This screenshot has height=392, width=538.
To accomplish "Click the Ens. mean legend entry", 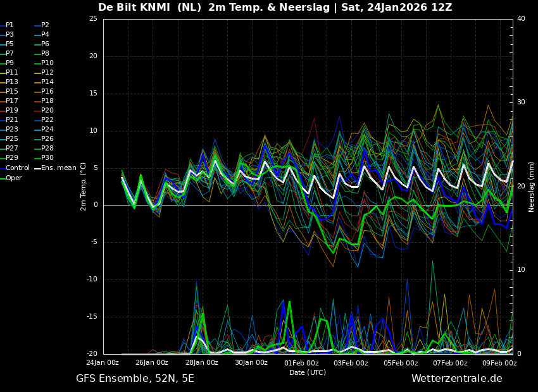I will click(55, 168).
